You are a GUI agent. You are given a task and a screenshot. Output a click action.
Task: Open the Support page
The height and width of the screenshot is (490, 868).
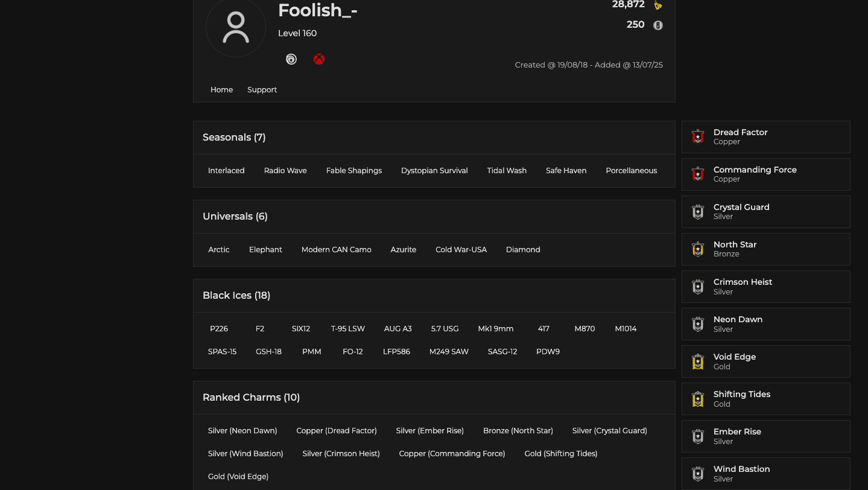tap(262, 89)
